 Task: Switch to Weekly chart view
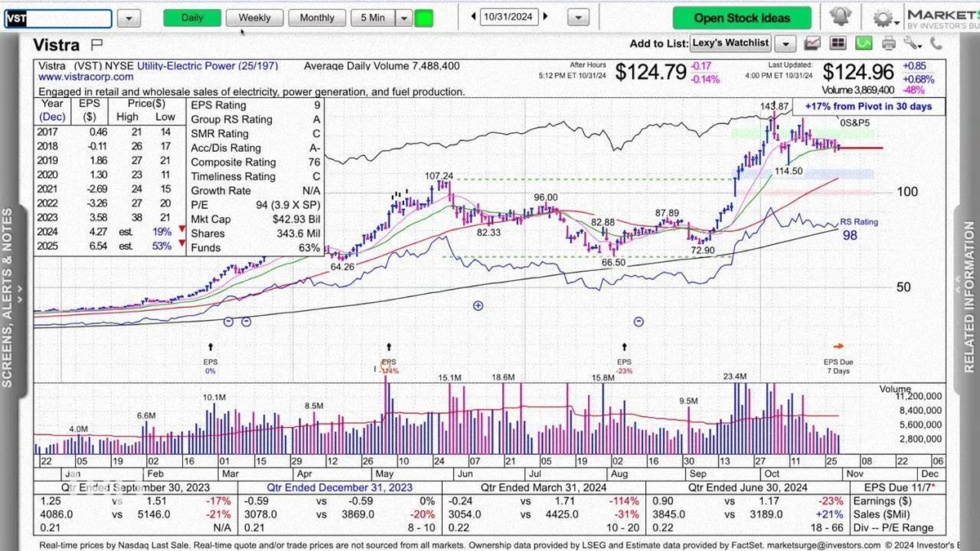pos(254,17)
